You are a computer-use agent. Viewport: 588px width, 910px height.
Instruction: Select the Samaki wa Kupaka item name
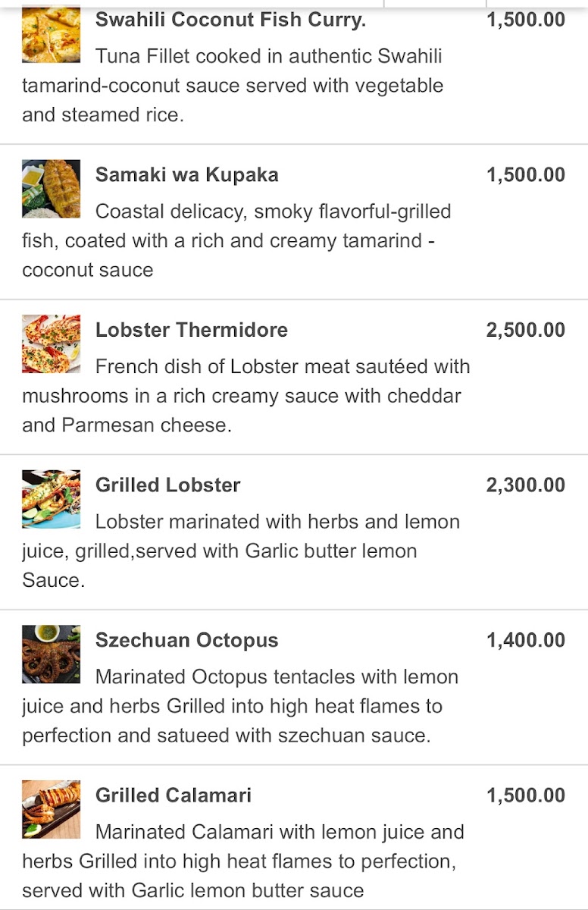[186, 174]
